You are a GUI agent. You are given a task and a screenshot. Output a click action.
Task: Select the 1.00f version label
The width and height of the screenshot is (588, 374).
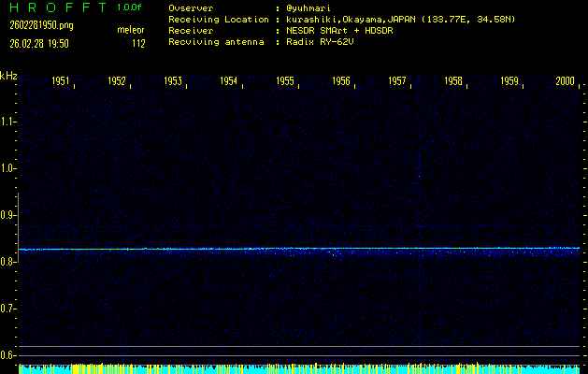(x=131, y=7)
